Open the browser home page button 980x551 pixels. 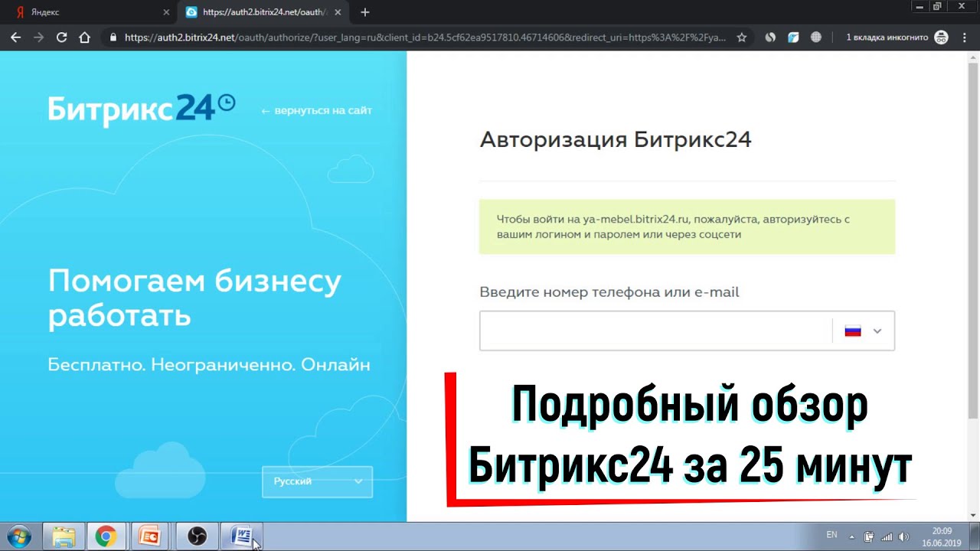(85, 37)
